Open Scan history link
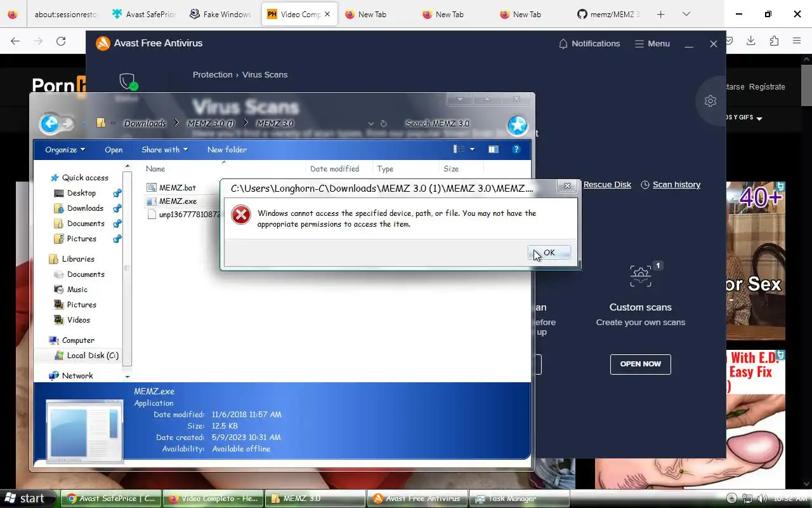 click(671, 185)
